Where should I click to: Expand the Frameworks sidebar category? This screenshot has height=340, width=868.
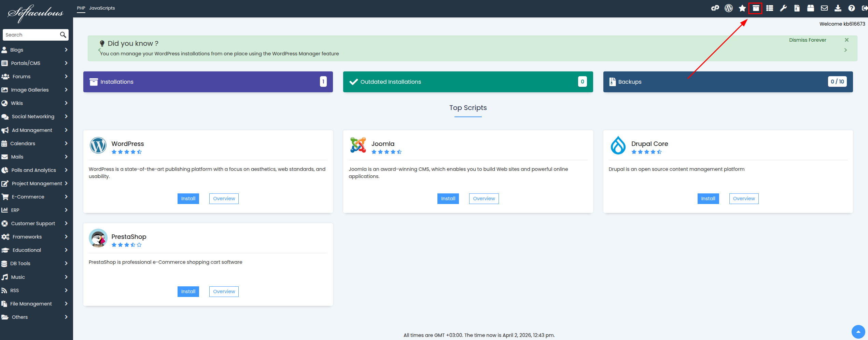(x=34, y=237)
